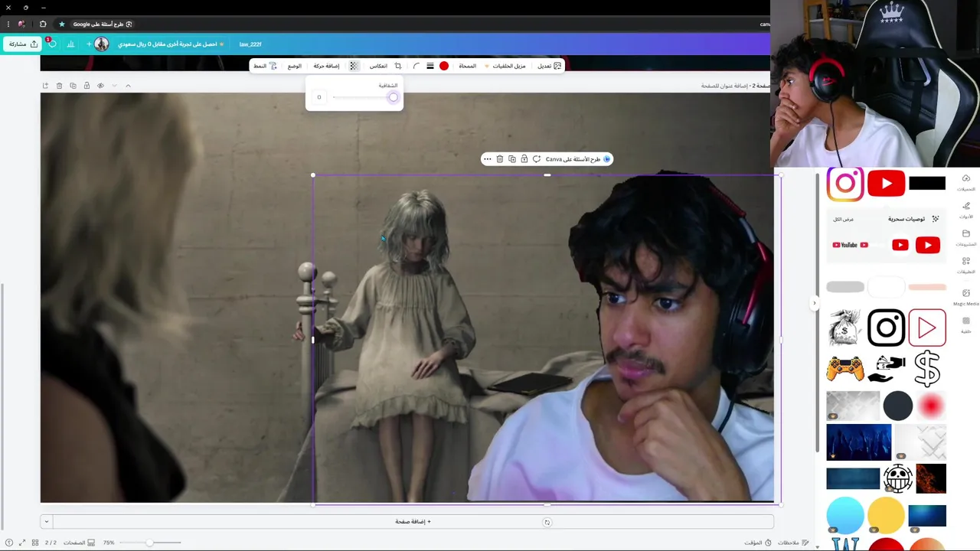Delete the page with trash icon

pyautogui.click(x=59, y=86)
